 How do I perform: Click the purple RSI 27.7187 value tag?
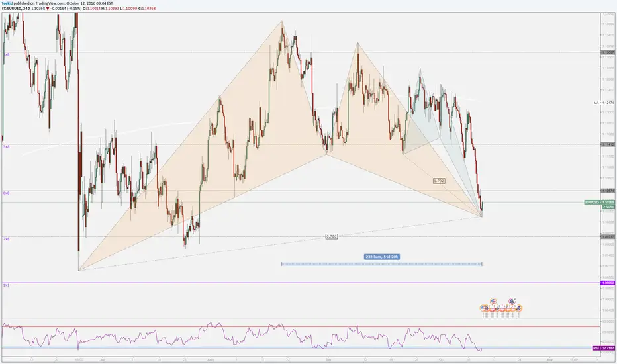tap(604, 348)
